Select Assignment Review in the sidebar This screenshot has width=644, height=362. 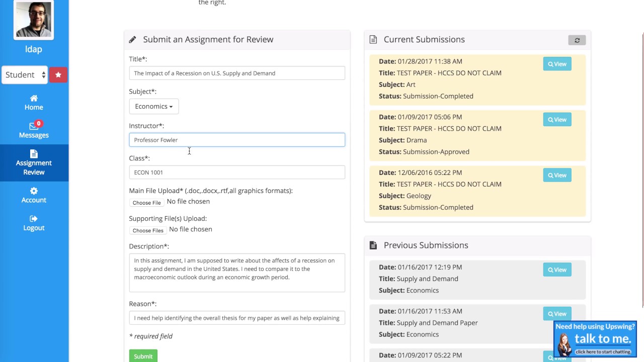[34, 163]
